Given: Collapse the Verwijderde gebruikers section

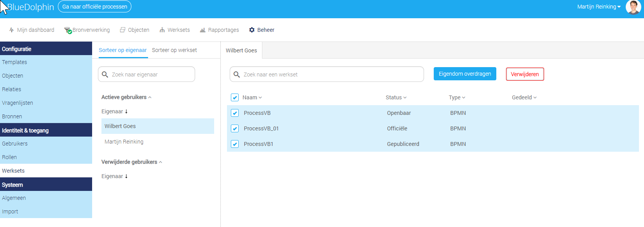Looking at the screenshot, I should pyautogui.click(x=132, y=162).
